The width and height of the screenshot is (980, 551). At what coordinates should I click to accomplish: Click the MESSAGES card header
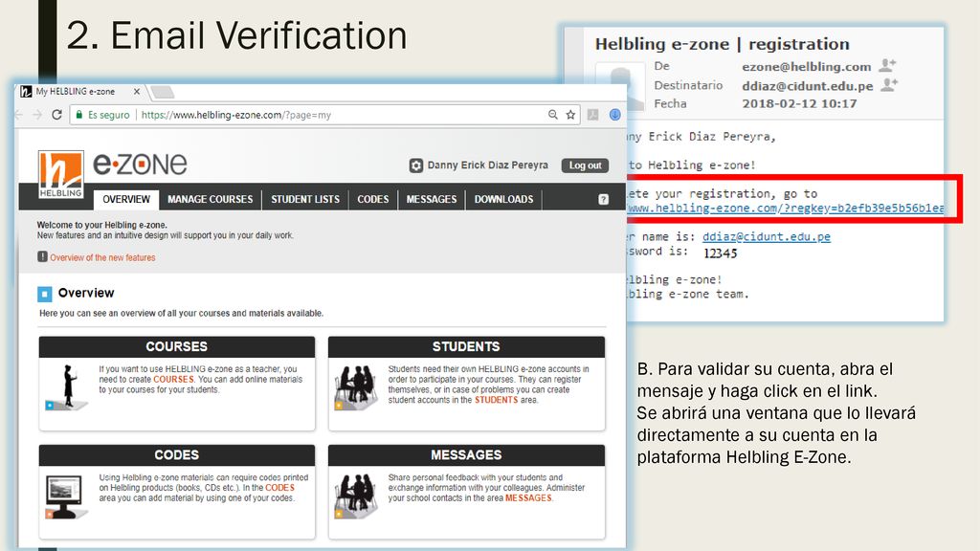tap(466, 454)
